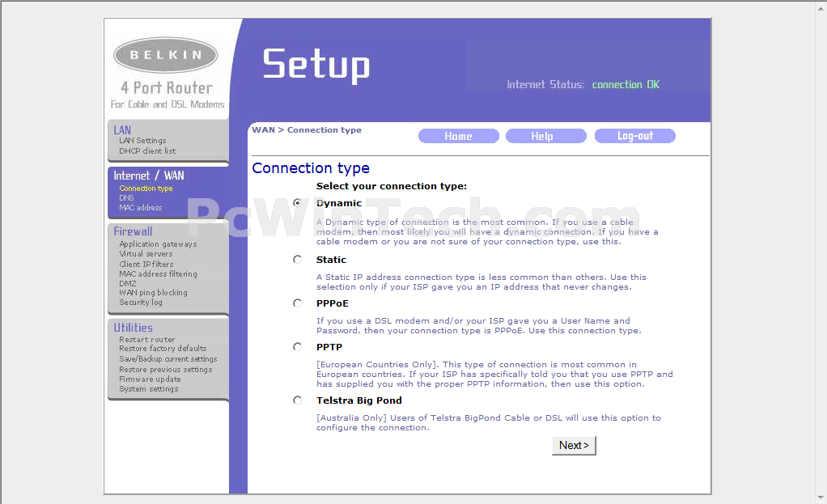Viewport: 827px width, 504px height.
Task: Open LAN Settings in the sidebar
Action: point(142,141)
